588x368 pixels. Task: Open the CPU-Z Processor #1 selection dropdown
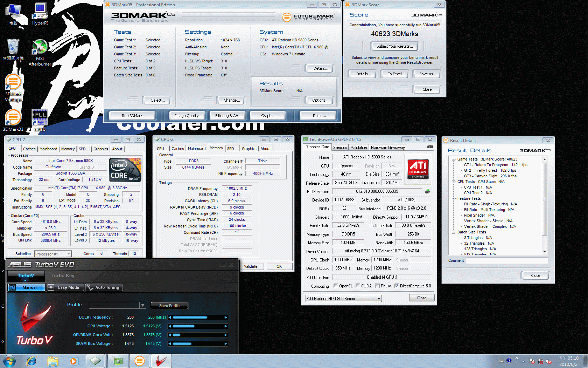click(x=53, y=254)
